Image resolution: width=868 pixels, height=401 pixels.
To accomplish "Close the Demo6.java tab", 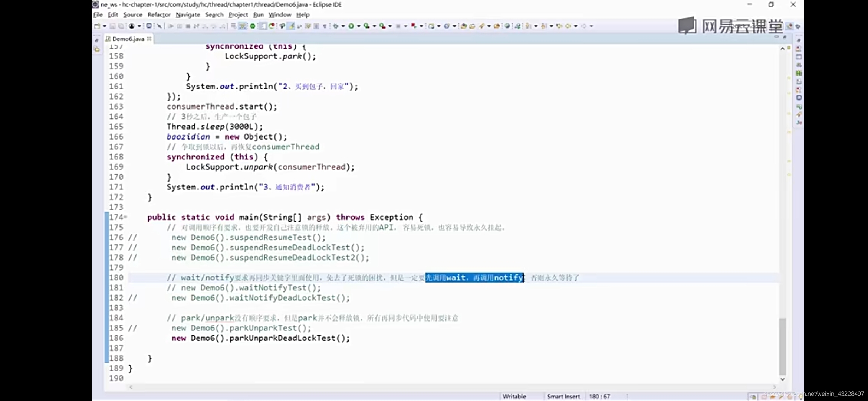I will [x=149, y=39].
